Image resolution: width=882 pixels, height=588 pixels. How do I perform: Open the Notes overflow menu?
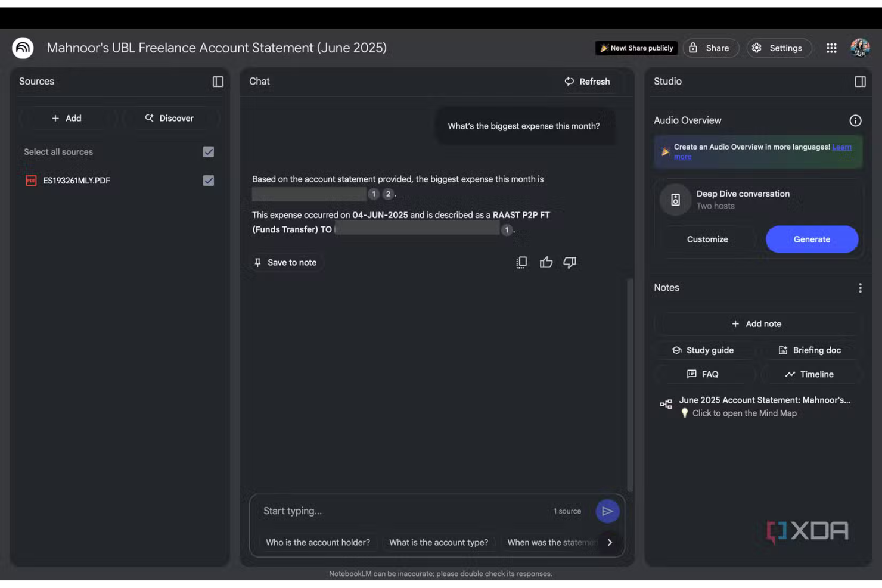pyautogui.click(x=861, y=287)
